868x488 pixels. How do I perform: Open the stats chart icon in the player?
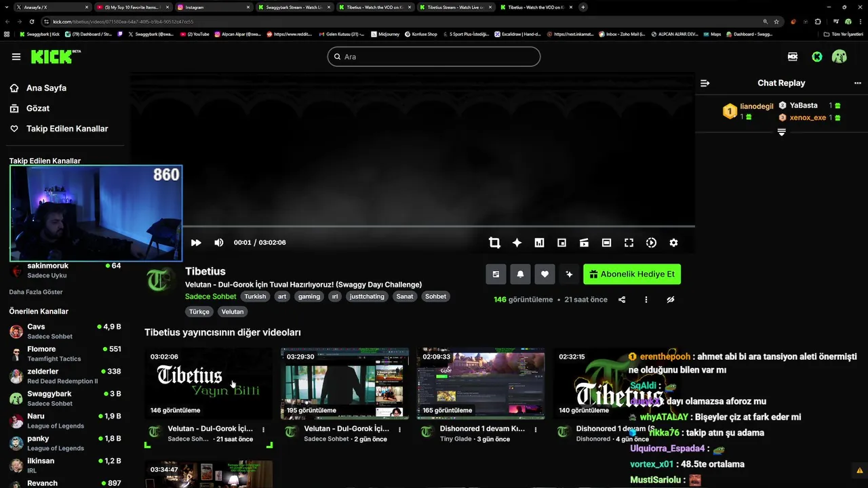click(539, 243)
